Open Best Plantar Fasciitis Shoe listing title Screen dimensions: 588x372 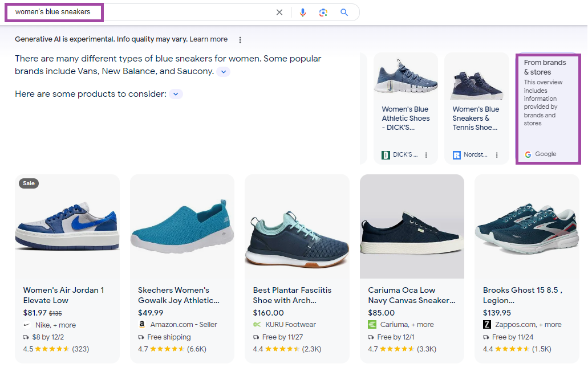tap(292, 295)
